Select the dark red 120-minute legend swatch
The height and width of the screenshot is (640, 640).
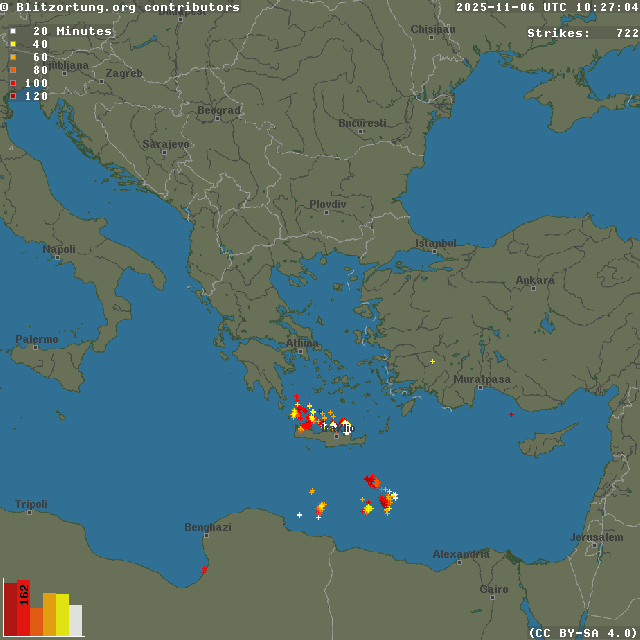point(13,96)
